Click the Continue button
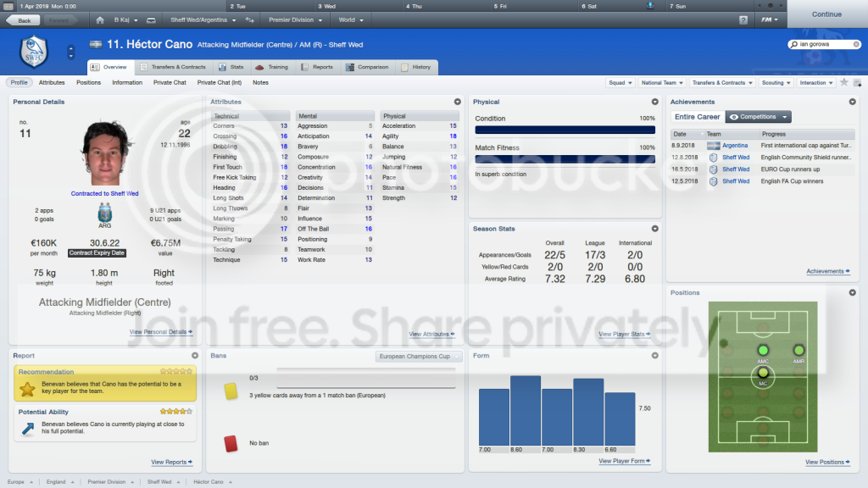The image size is (868, 488). click(x=826, y=14)
